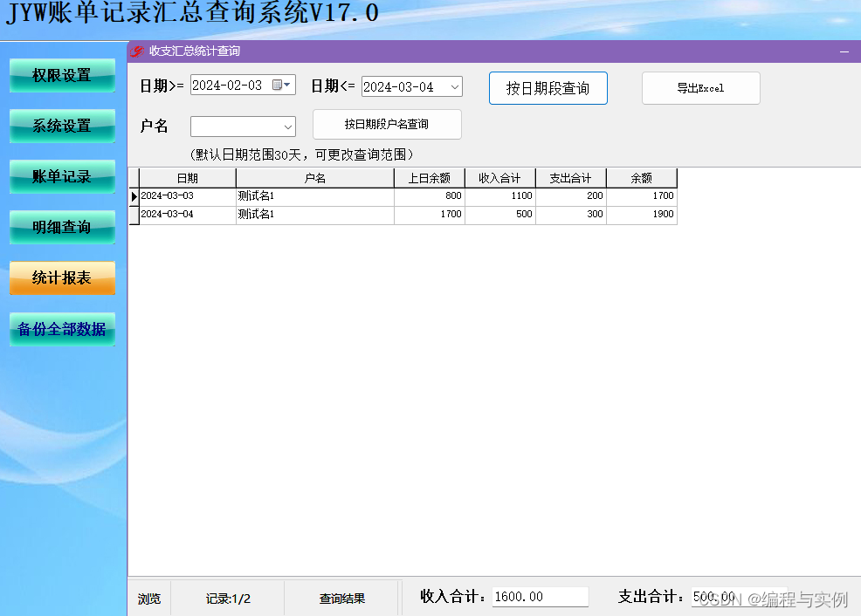Screen dimensions: 861x616
Task: Export results with 导出Excel button
Action: (x=700, y=88)
